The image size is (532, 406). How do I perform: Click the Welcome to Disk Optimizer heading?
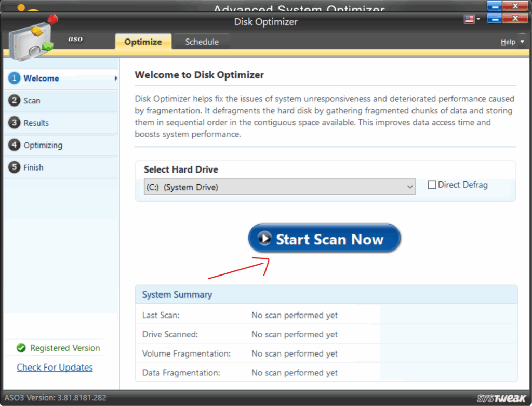click(x=199, y=75)
